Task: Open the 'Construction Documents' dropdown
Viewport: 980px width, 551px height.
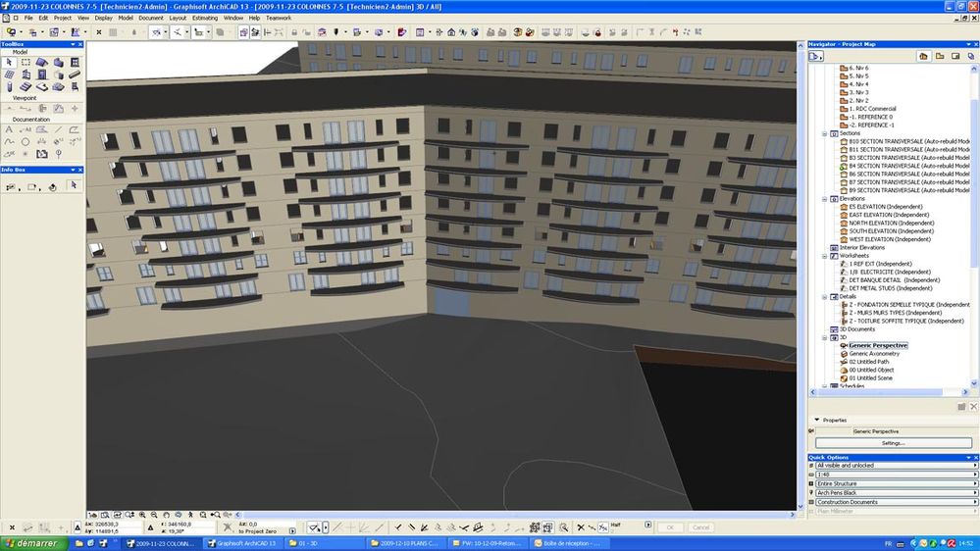Action: (x=897, y=502)
